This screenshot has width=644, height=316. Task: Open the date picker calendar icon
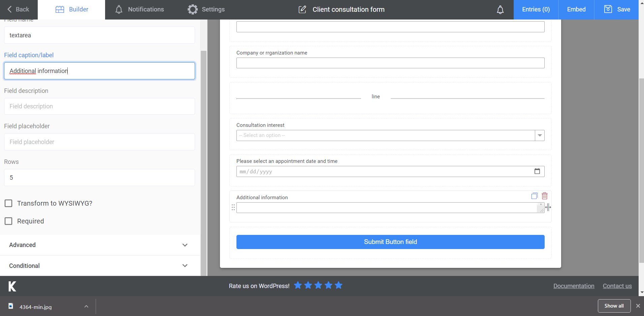(537, 171)
